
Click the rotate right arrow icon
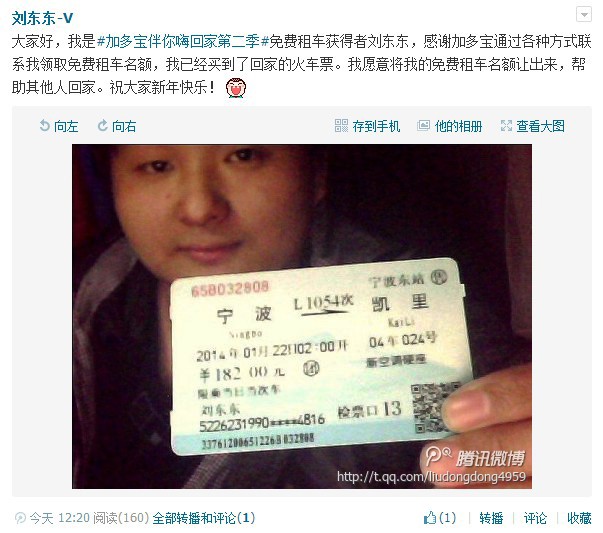(x=102, y=126)
